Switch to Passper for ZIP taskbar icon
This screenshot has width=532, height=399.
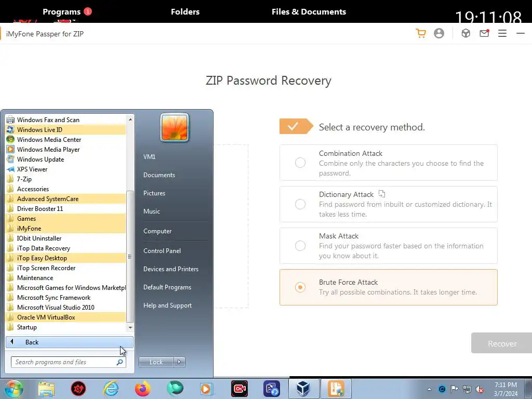click(336, 389)
